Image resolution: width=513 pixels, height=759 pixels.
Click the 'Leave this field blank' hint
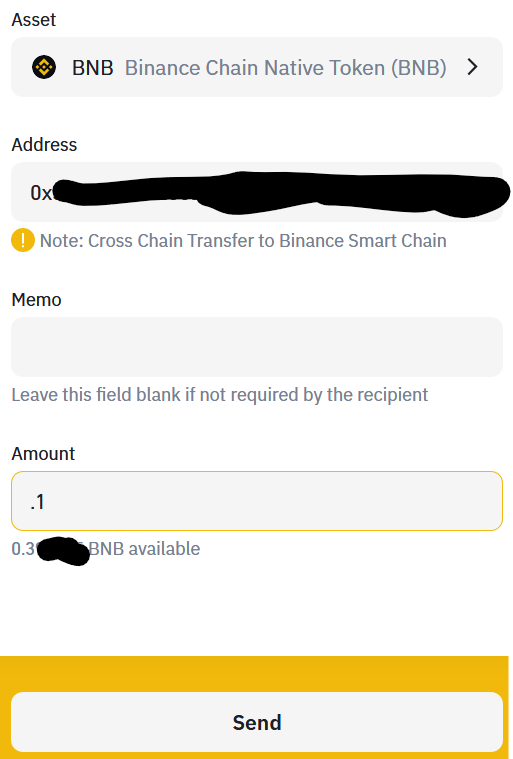tap(220, 395)
